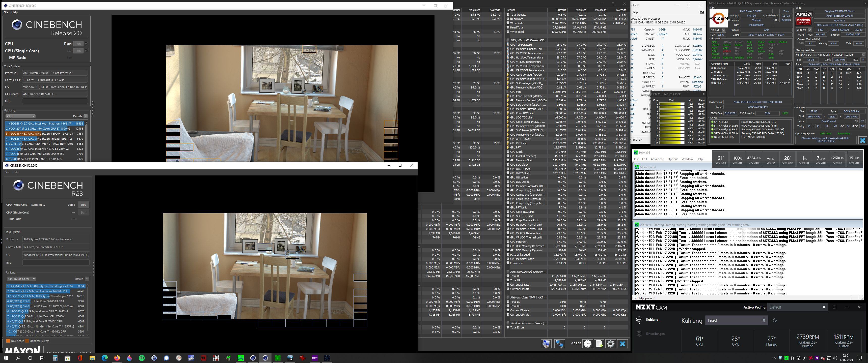Open volume control in system tray
Viewport: 868px width, 363px height.
(835, 358)
